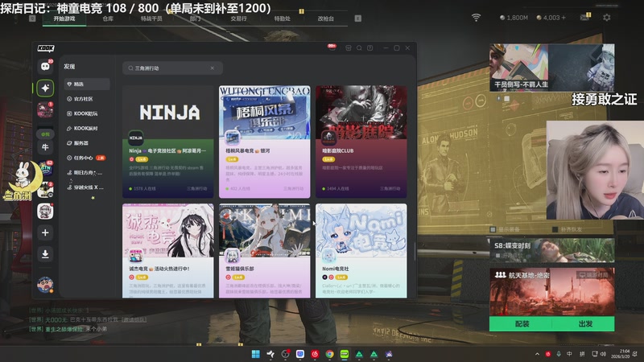Image resolution: width=644 pixels, height=362 pixels.
Task: Switch to 交易行 game tab
Action: tap(238, 19)
